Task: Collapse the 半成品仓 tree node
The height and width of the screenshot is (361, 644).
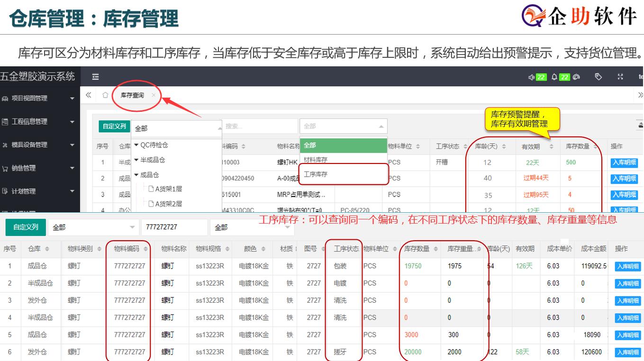Action: click(136, 160)
